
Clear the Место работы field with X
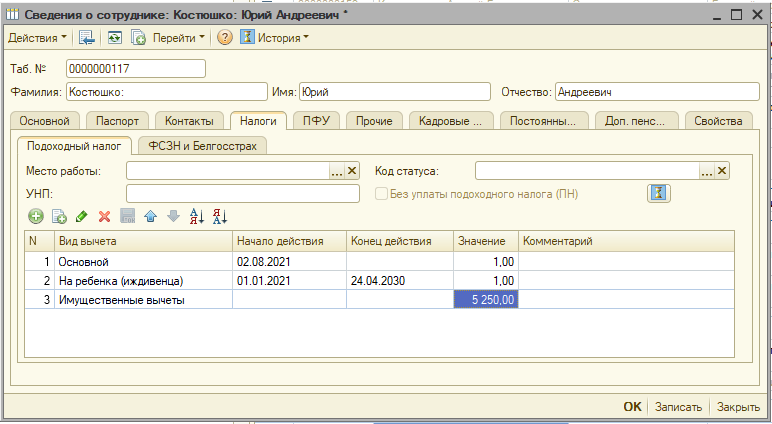coord(352,171)
